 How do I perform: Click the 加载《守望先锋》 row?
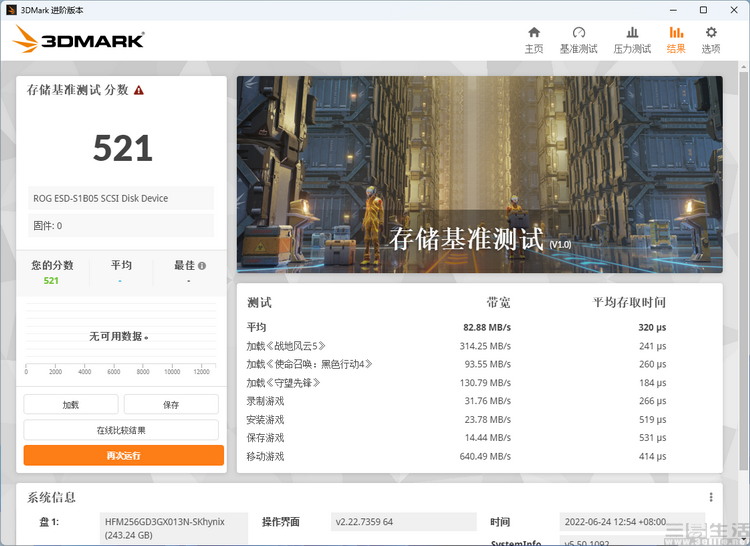(456, 382)
